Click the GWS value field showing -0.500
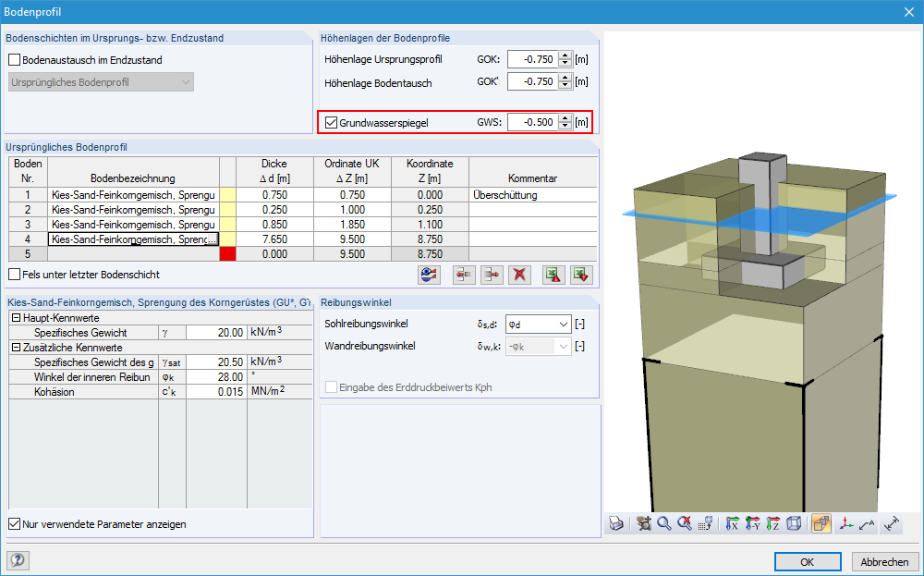The height and width of the screenshot is (576, 924). click(533, 123)
